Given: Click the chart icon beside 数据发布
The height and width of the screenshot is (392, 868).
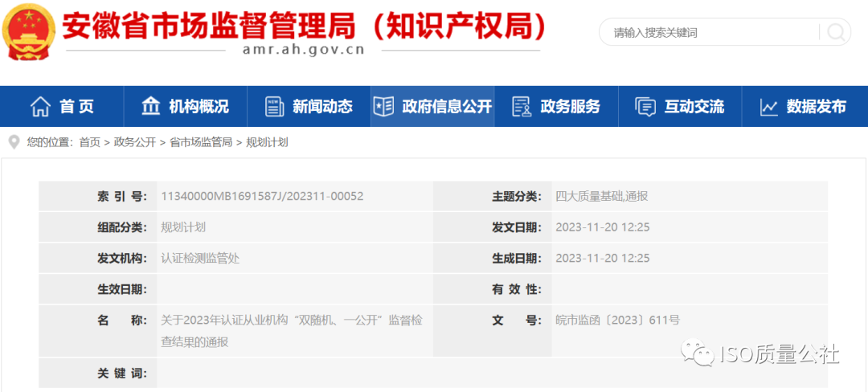Looking at the screenshot, I should point(769,107).
